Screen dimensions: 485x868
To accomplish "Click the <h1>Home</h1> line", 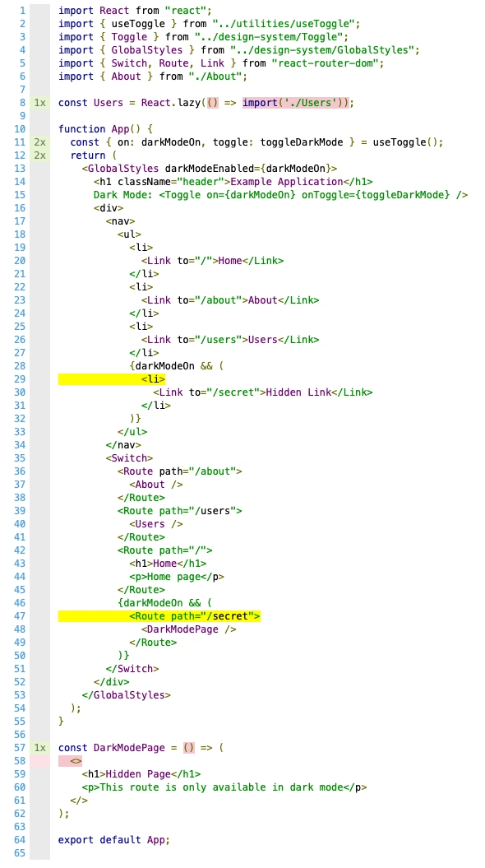I will pos(169,564).
